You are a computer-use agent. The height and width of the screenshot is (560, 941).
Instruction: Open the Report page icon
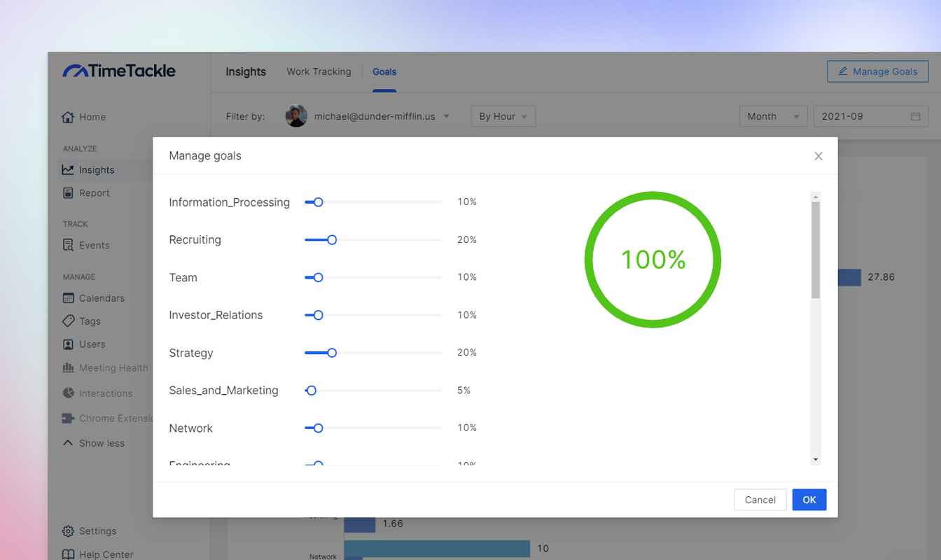click(x=68, y=192)
